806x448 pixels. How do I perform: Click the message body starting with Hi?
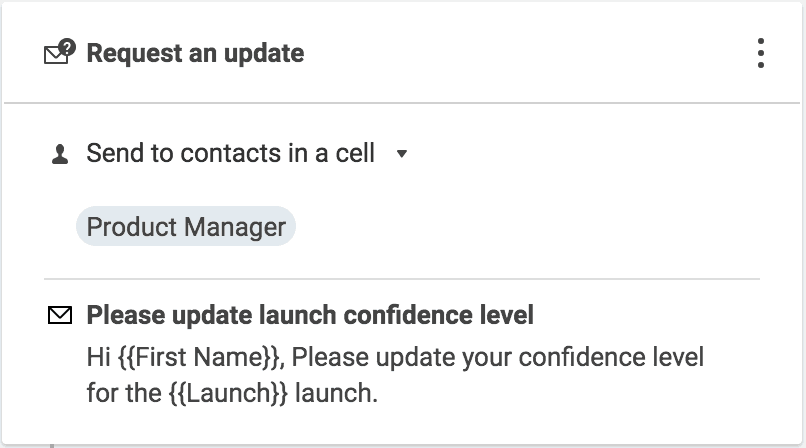tap(395, 356)
